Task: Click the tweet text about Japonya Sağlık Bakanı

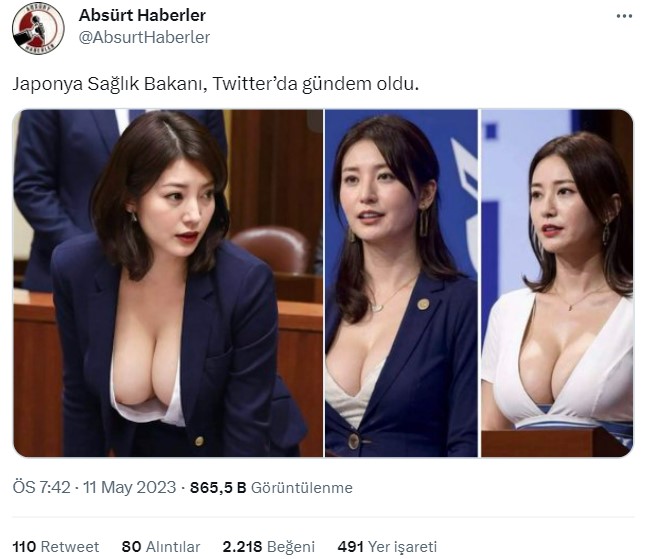Action: click(x=216, y=84)
